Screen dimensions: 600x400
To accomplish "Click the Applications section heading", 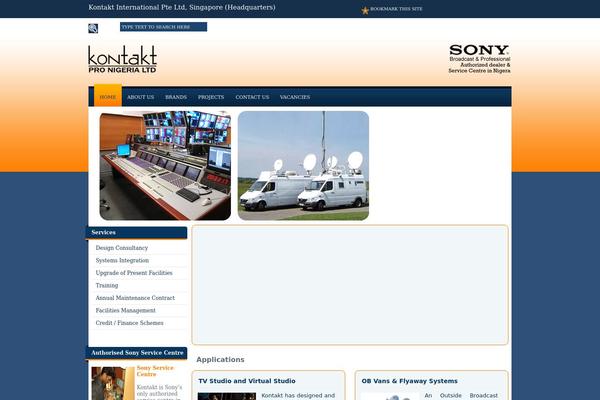I will 220,359.
